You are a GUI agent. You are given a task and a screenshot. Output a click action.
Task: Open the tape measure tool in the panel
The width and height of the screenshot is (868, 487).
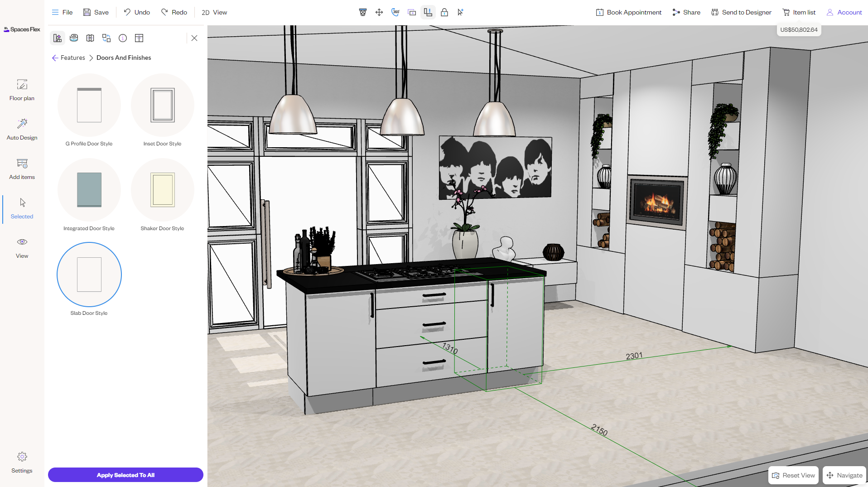click(74, 38)
